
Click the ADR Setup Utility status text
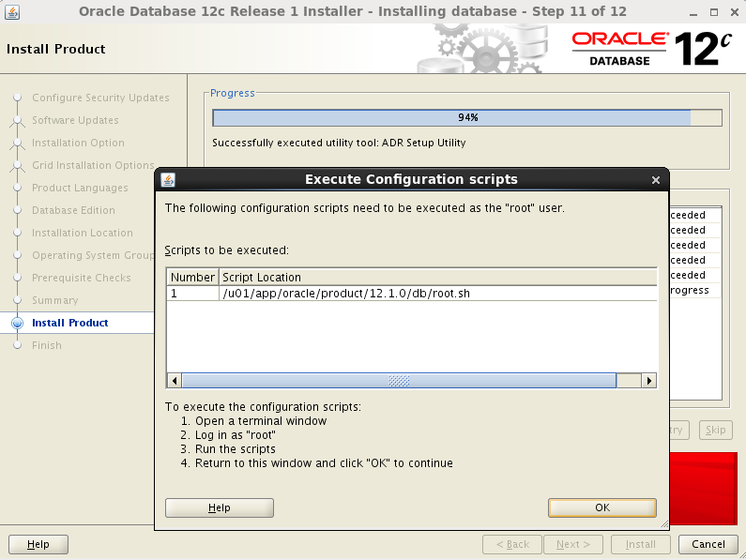[x=339, y=143]
